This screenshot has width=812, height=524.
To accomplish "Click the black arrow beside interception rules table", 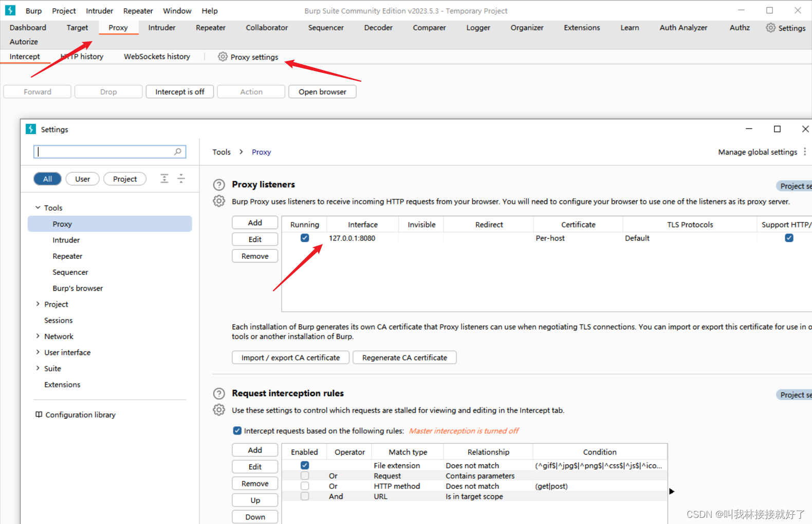I will (x=672, y=492).
